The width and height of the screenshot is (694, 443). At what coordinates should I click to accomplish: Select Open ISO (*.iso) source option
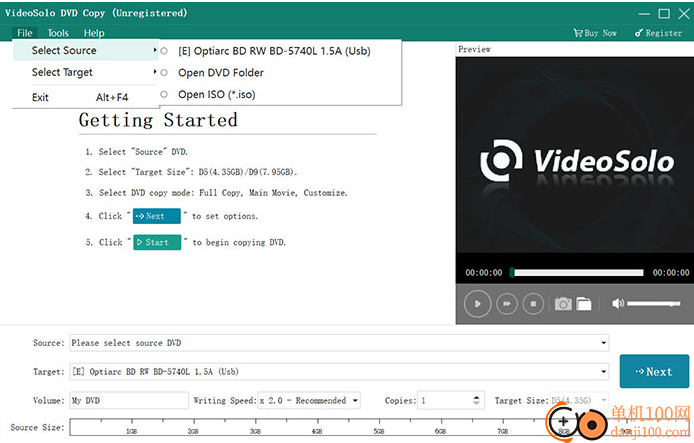pos(281,94)
